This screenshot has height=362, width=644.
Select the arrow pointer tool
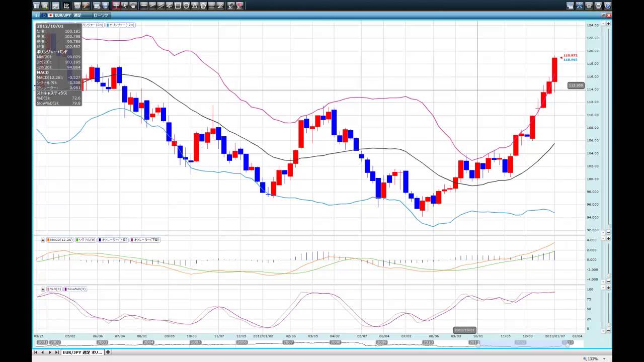[x=125, y=6]
